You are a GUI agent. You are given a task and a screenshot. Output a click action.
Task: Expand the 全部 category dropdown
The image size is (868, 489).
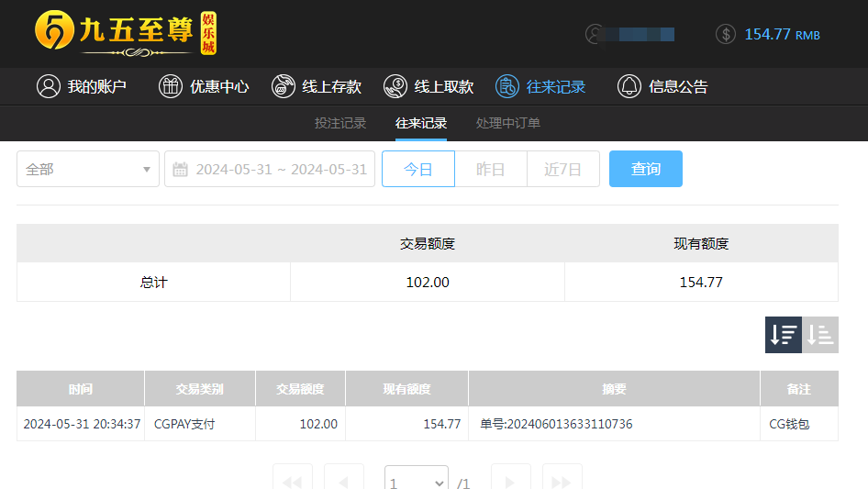pos(88,169)
